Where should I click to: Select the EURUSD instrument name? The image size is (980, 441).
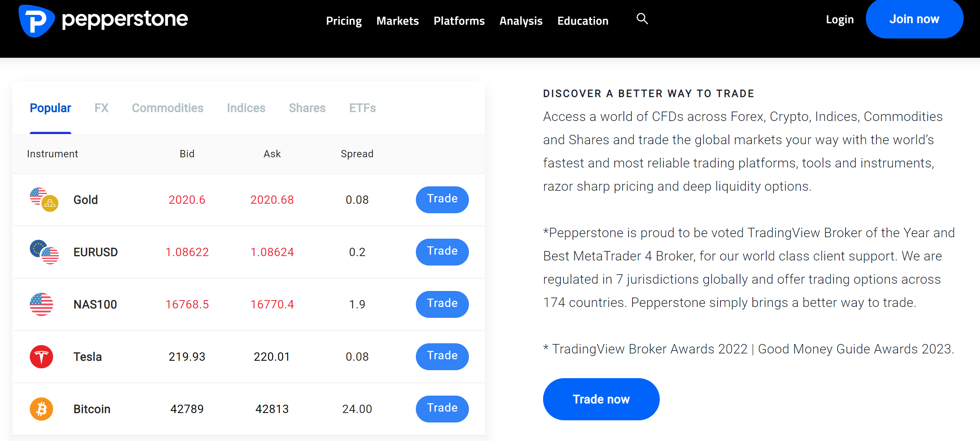pos(95,252)
